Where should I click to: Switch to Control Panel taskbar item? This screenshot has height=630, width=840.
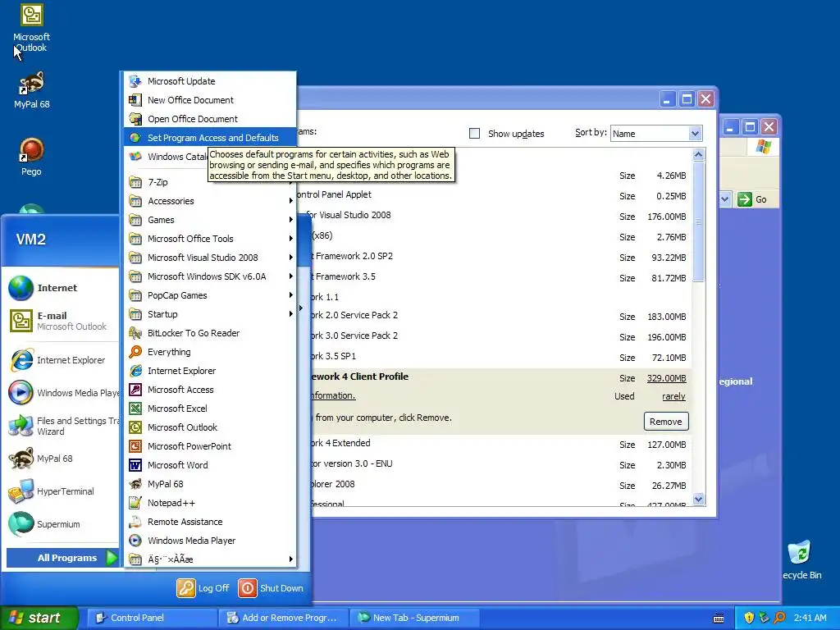coord(152,618)
